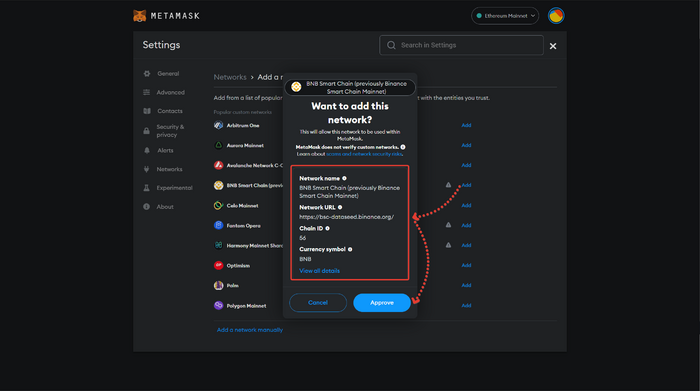Open the Networks settings tab
The height and width of the screenshot is (391, 700).
[169, 169]
